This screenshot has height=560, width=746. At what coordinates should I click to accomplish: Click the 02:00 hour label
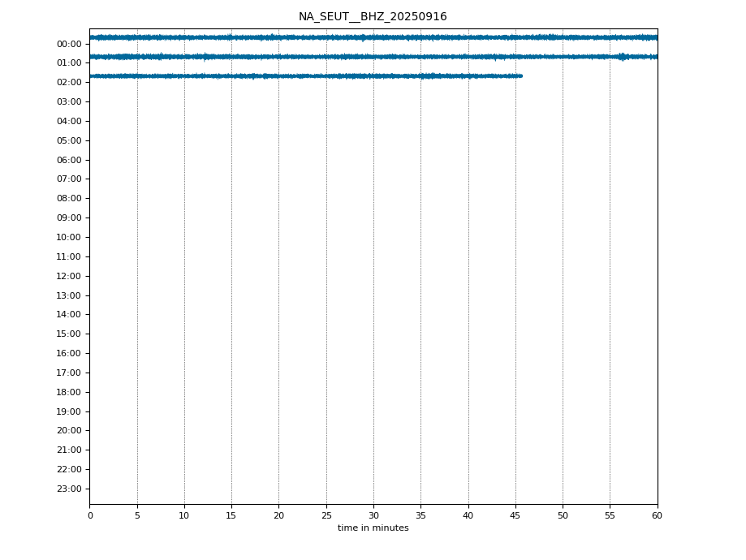[x=69, y=82]
